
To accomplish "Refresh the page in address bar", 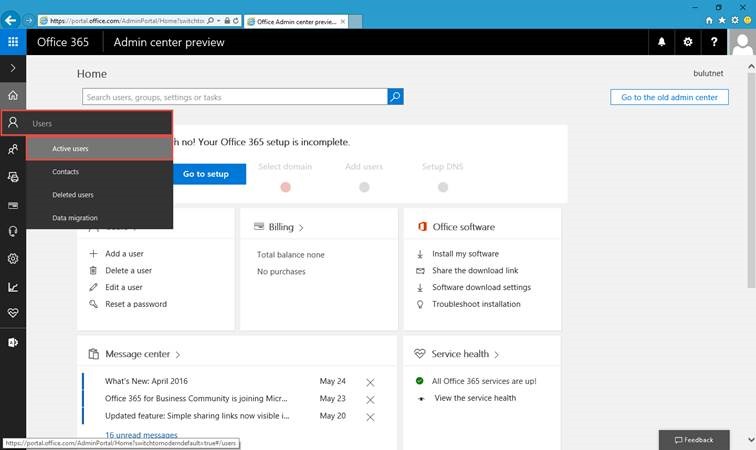I will [x=236, y=21].
